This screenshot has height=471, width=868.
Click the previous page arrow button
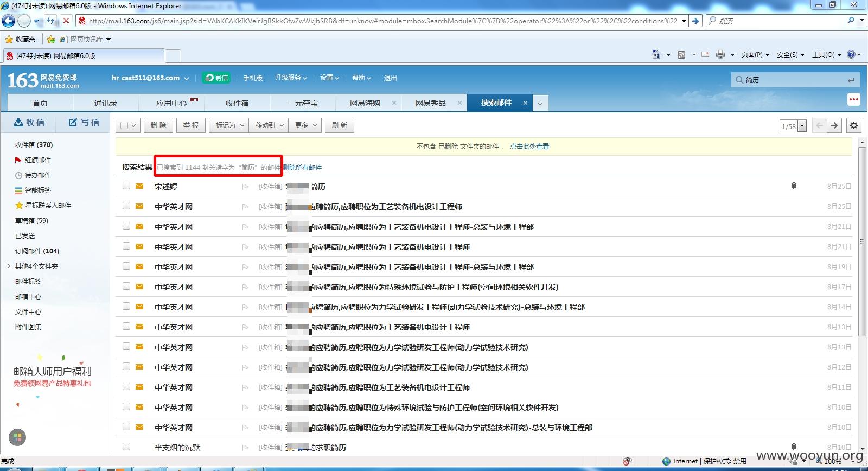click(x=819, y=125)
